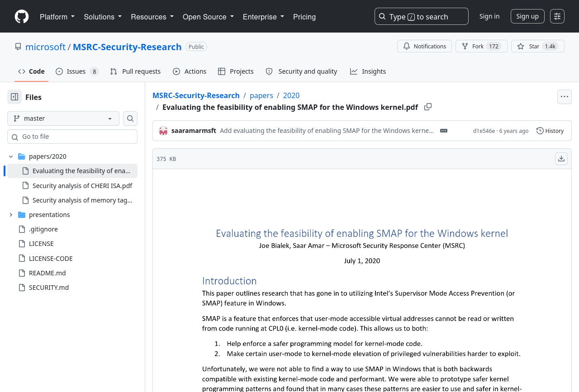The height and width of the screenshot is (392, 579).
Task: Open the appearance settings icon in header
Action: 557,16
